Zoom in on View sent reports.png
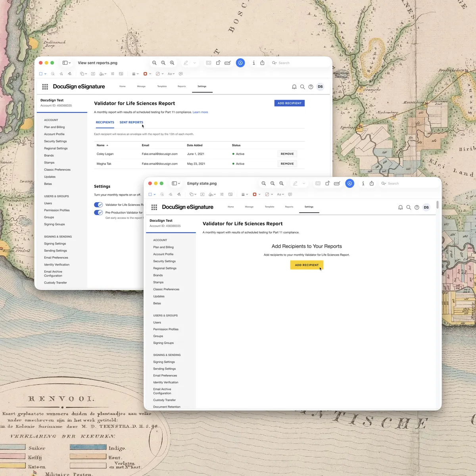 pos(172,63)
